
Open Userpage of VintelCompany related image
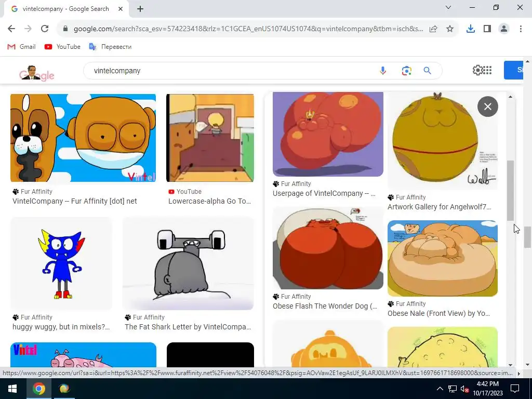point(328,134)
